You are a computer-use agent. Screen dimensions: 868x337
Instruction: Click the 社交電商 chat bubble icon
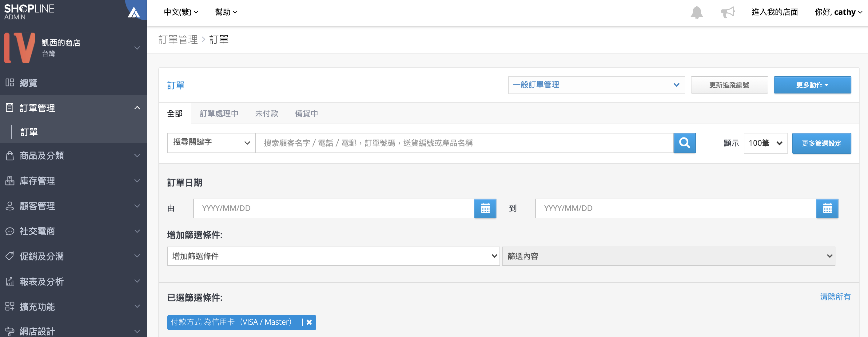10,231
